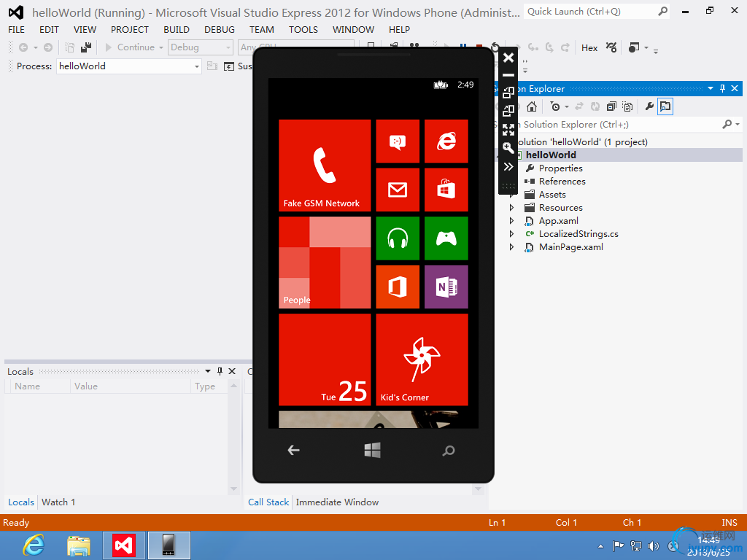Switch to the Immediate Window tab
This screenshot has height=560, width=747.
point(337,502)
